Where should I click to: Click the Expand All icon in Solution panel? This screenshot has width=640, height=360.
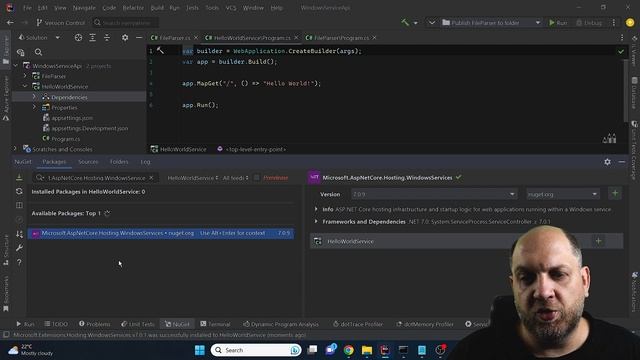tap(93, 38)
